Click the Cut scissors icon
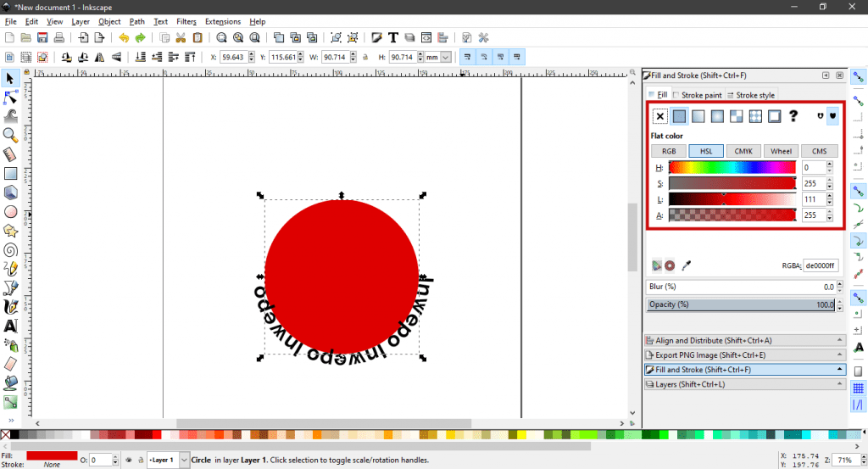 pyautogui.click(x=181, y=38)
